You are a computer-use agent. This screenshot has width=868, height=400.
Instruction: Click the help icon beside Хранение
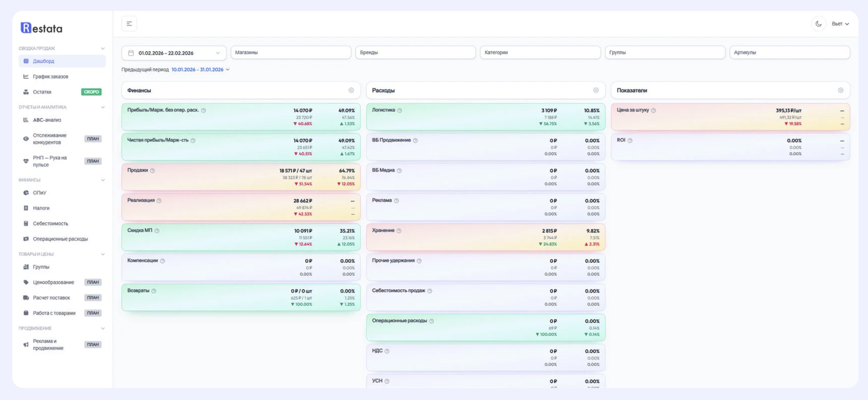click(x=399, y=231)
